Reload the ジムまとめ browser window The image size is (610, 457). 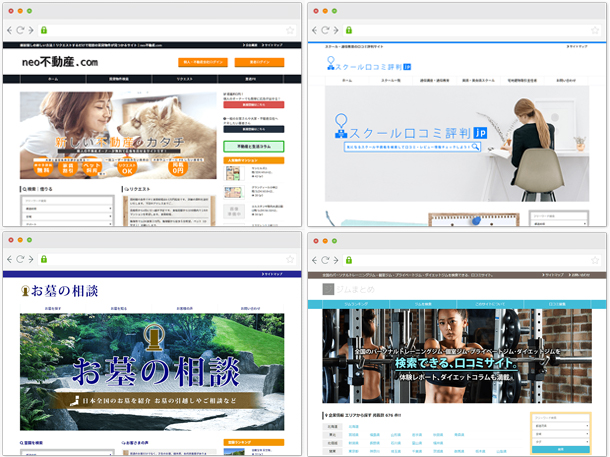325,260
